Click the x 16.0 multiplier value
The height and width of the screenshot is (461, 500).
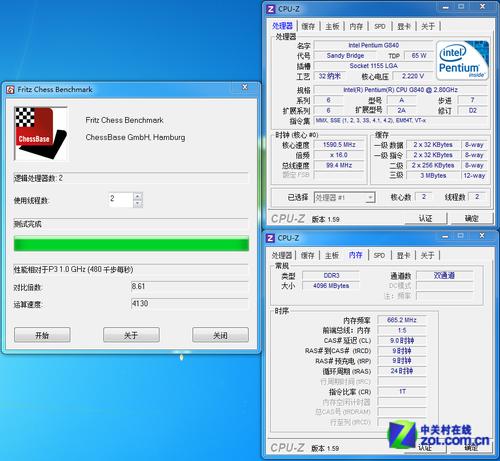point(339,155)
